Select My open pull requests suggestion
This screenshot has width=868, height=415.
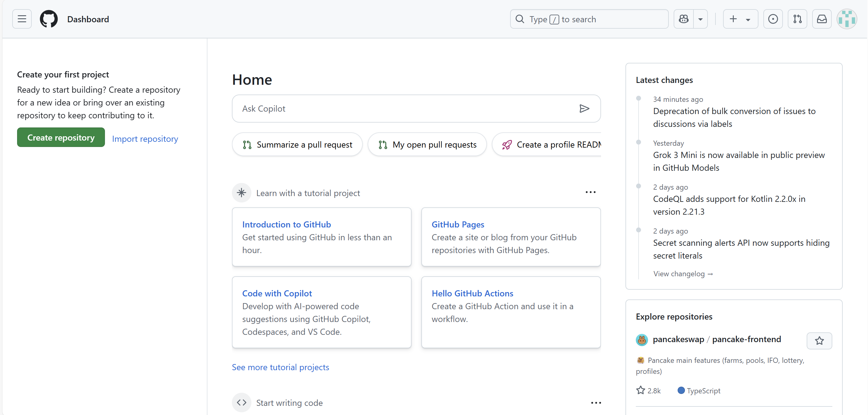(x=427, y=145)
